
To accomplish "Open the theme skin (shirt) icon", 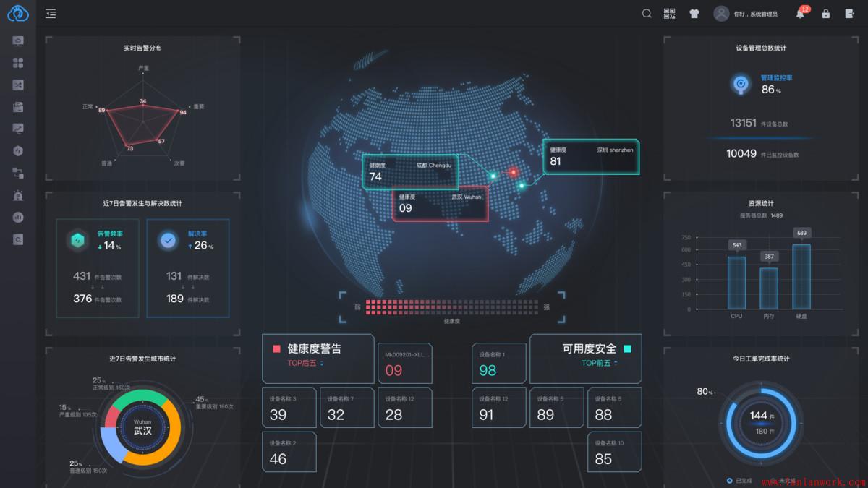I will 694,13.
